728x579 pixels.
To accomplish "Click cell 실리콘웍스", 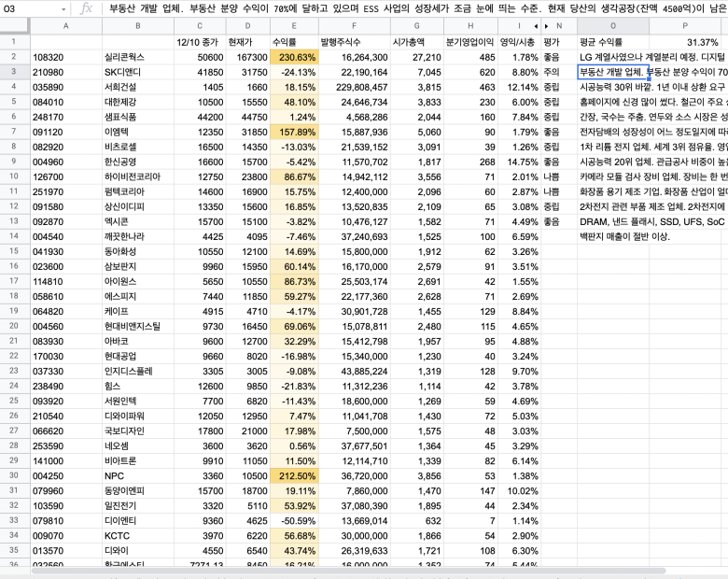I will click(x=138, y=57).
